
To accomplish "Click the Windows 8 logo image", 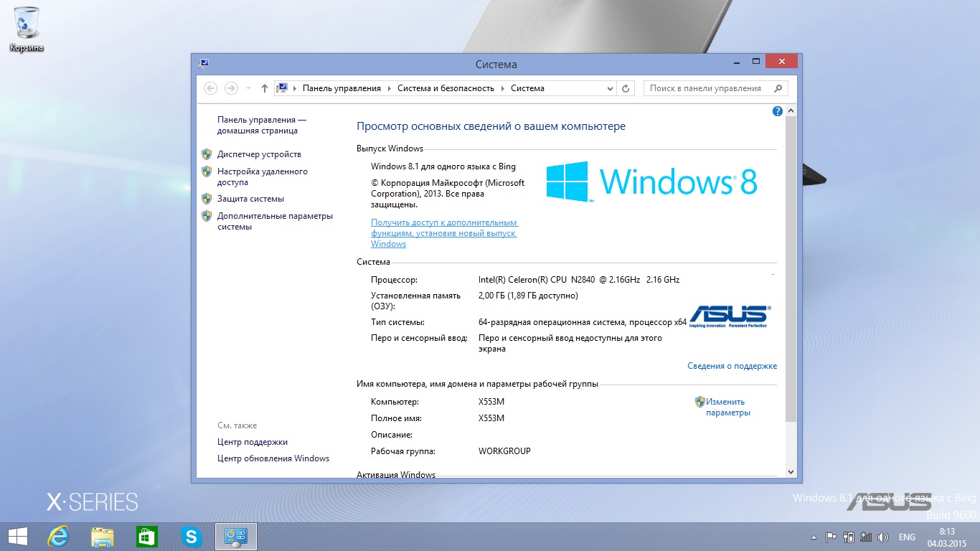I will 651,182.
